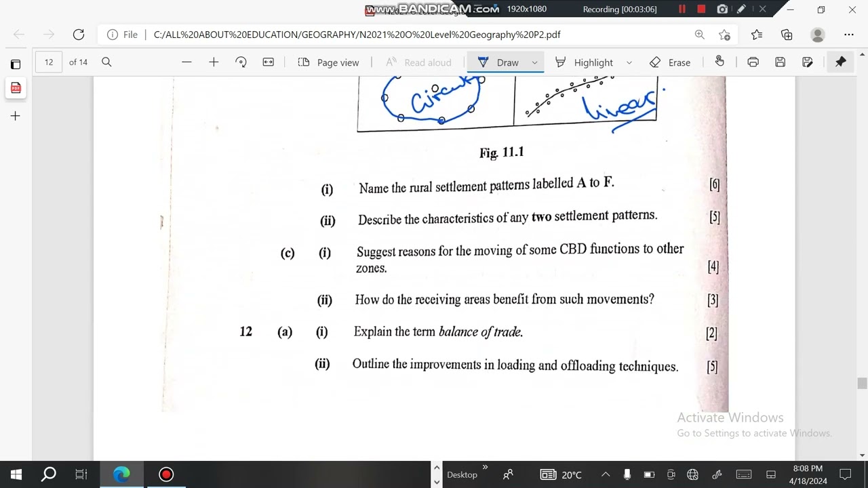Open the Windows Start menu
This screenshot has height=488, width=868.
tap(16, 474)
